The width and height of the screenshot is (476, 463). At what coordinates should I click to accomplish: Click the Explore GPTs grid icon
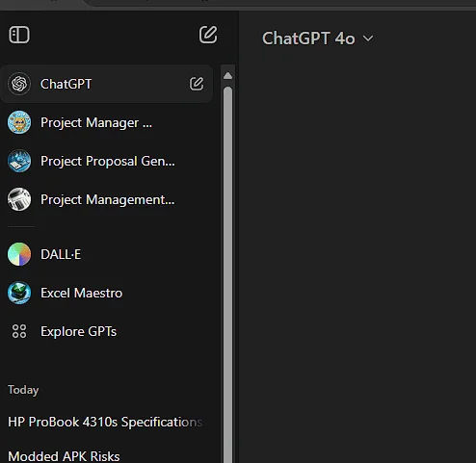coord(19,331)
